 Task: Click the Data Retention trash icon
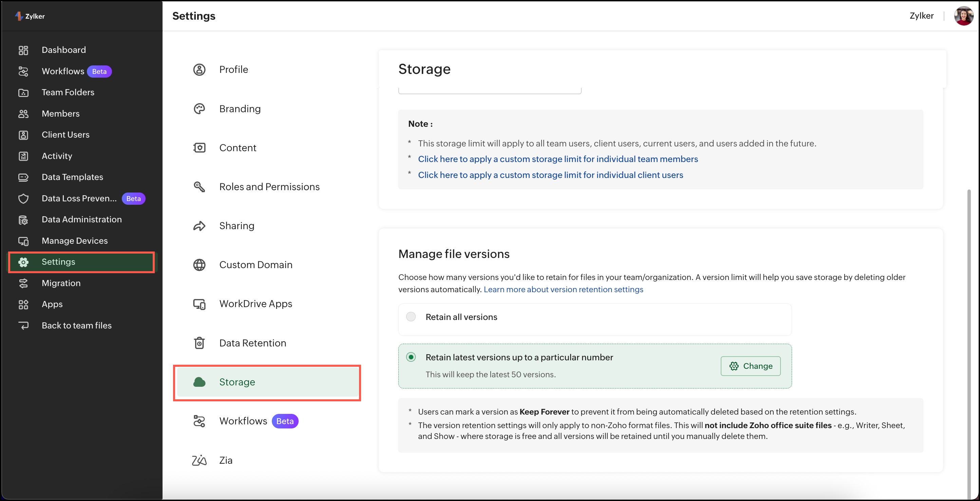click(199, 343)
